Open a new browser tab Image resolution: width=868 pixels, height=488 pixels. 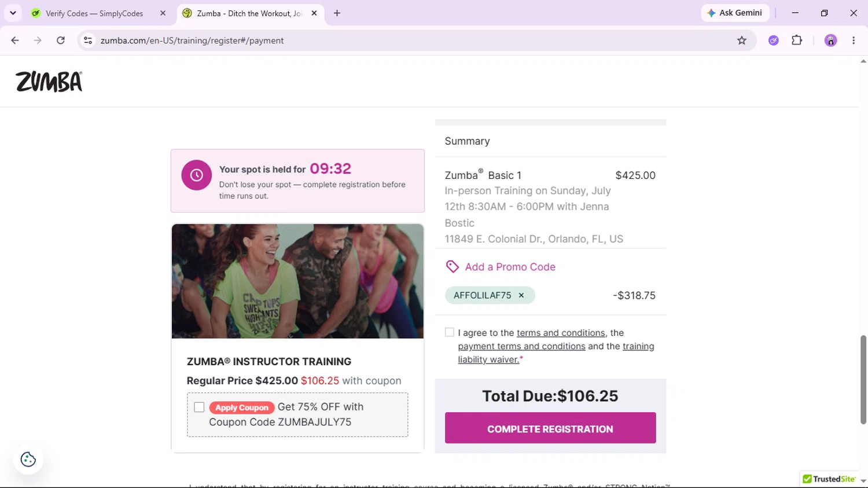tap(337, 13)
